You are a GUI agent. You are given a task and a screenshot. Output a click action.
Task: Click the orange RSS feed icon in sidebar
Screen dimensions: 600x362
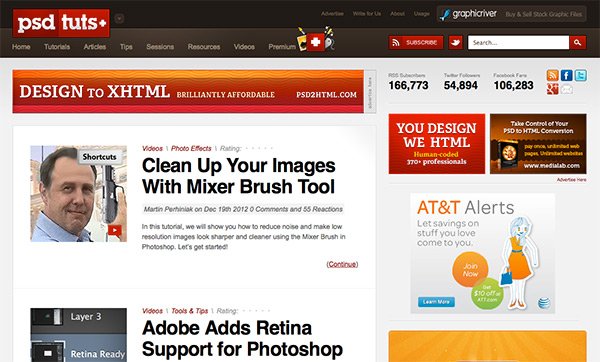click(552, 75)
